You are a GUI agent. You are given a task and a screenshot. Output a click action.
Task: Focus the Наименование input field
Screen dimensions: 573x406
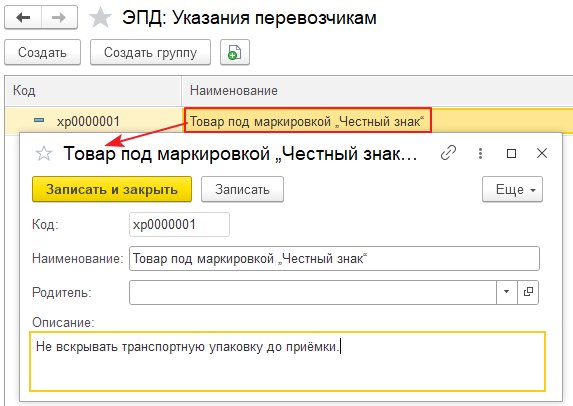[334, 258]
